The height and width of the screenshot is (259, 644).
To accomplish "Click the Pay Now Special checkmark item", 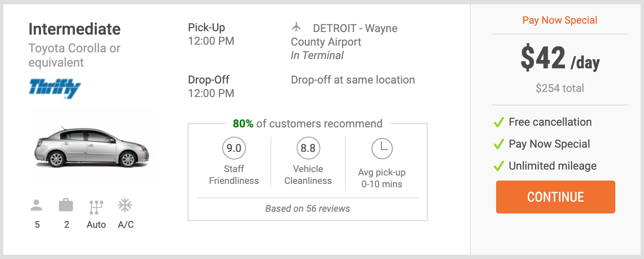I will pyautogui.click(x=542, y=144).
